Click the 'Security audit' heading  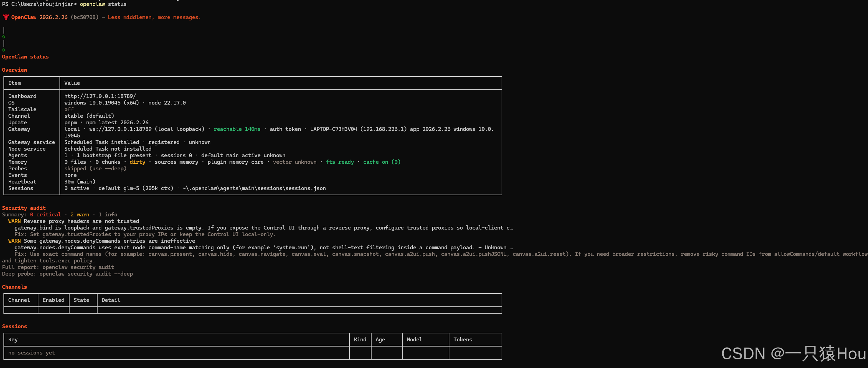(x=24, y=208)
